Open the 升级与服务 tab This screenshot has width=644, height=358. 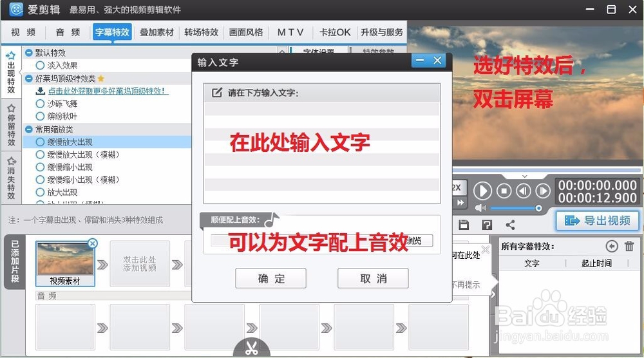pyautogui.click(x=381, y=32)
